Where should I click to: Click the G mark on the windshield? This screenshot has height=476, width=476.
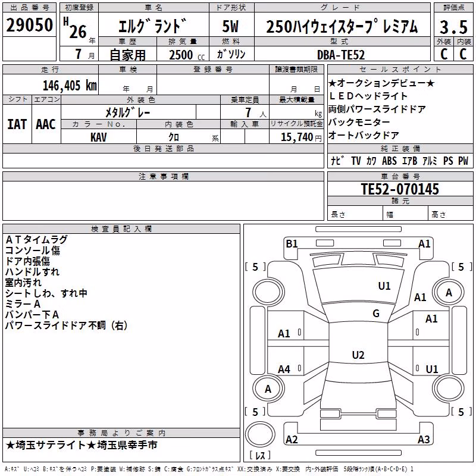click(x=376, y=314)
